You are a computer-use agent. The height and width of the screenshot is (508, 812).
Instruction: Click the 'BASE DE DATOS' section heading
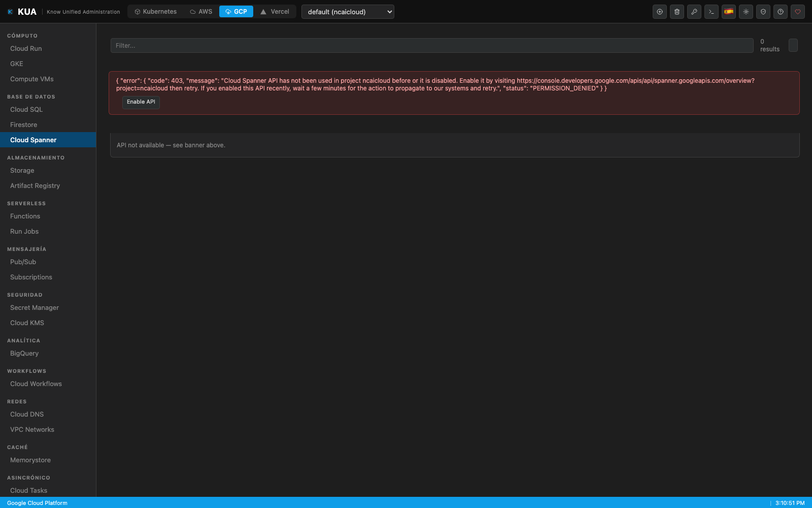31,97
